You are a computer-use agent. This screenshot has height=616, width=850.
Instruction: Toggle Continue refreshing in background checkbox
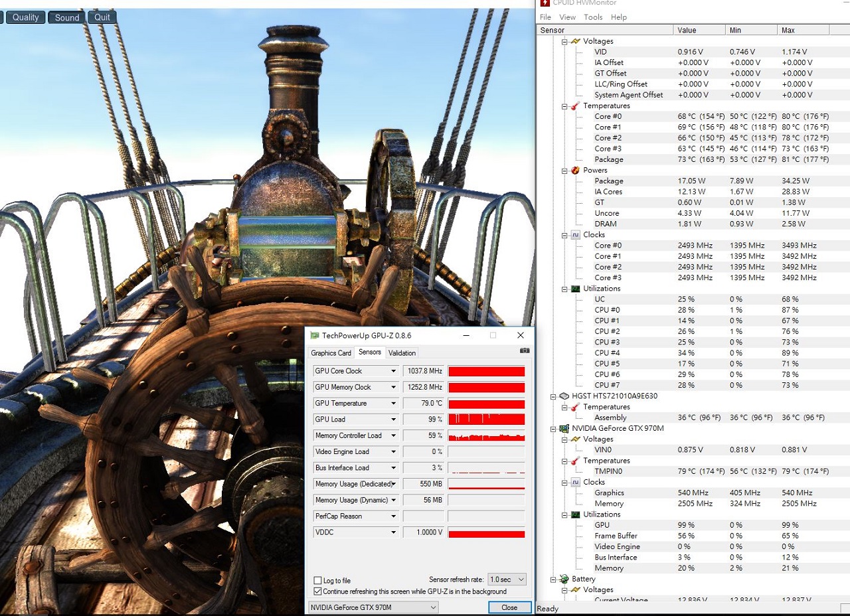pos(317,591)
